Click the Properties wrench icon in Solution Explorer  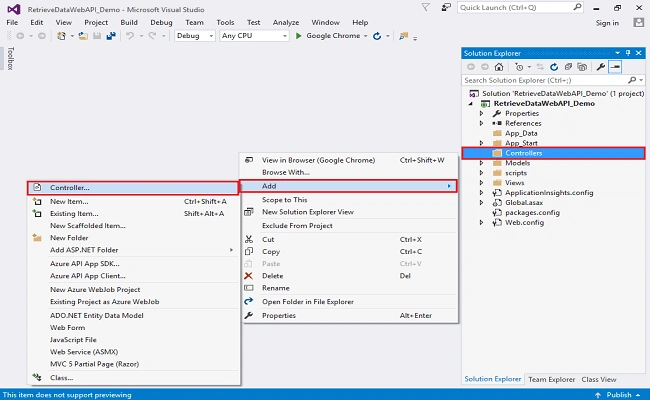(601, 67)
